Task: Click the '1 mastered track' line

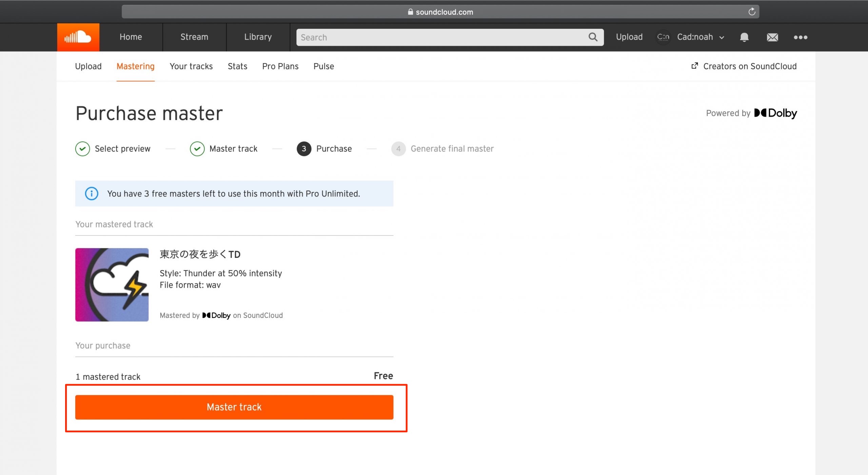Action: [108, 377]
